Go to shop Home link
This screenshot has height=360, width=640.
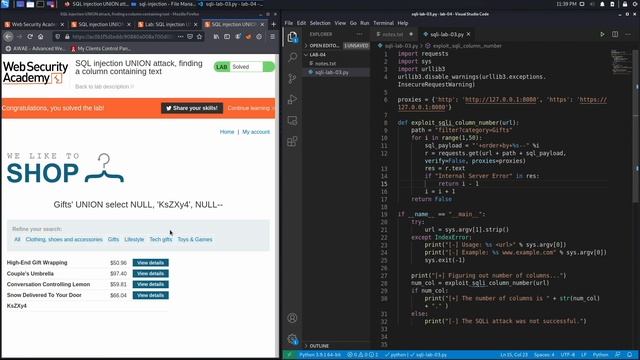[227, 132]
